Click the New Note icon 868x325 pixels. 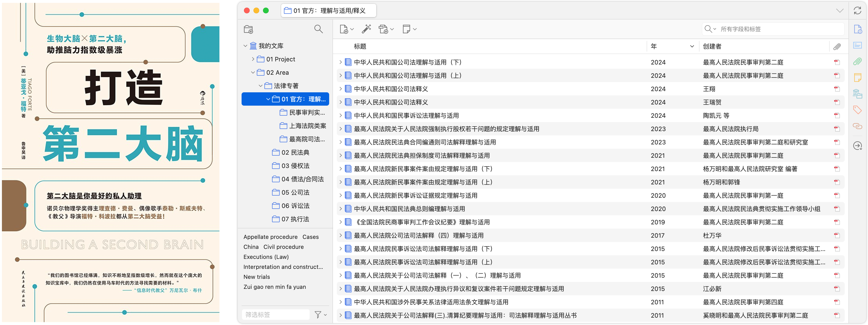(x=406, y=29)
